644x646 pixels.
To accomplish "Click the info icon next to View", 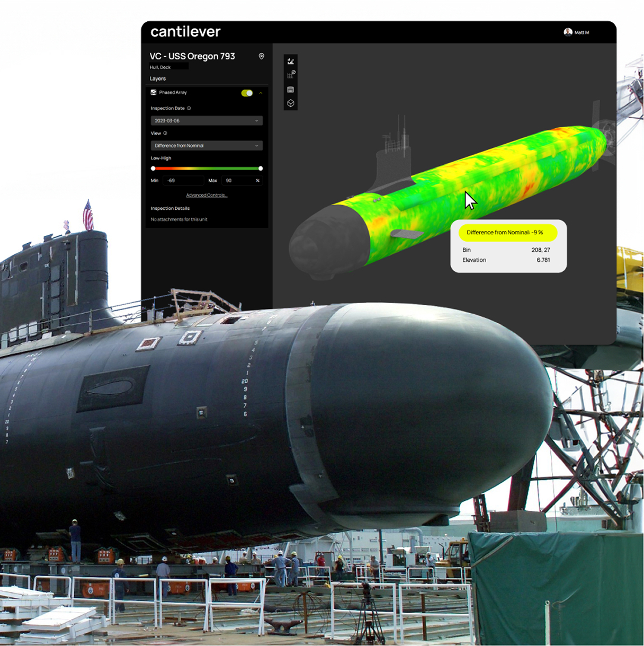I will [165, 133].
